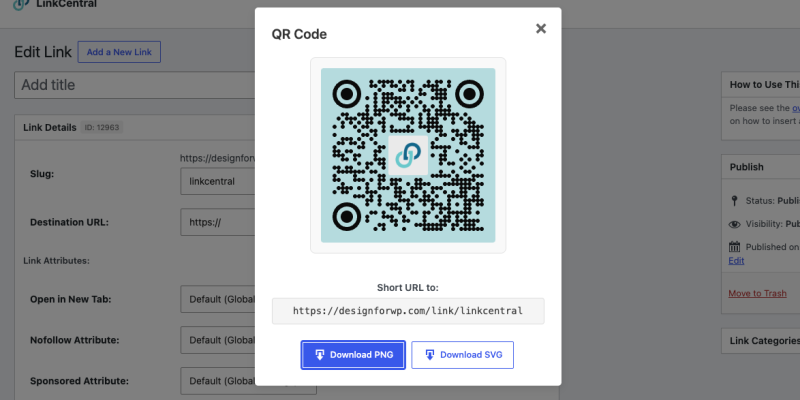Click Add a New Link button
Viewport: 800px width, 400px height.
point(119,52)
